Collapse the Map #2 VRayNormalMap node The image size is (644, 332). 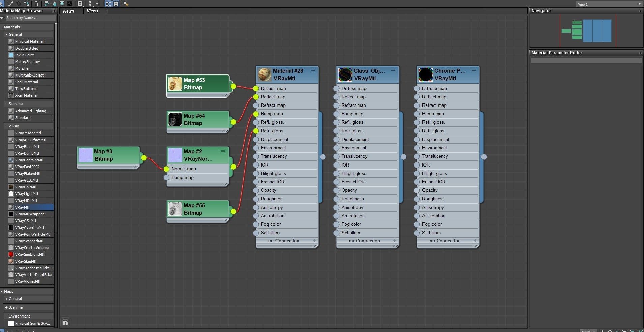(x=223, y=151)
